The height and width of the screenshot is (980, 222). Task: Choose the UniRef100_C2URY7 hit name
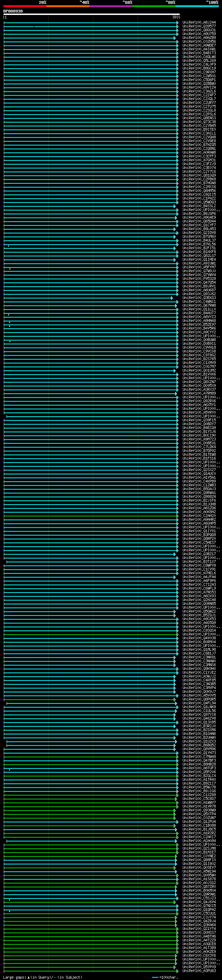[x=199, y=103]
